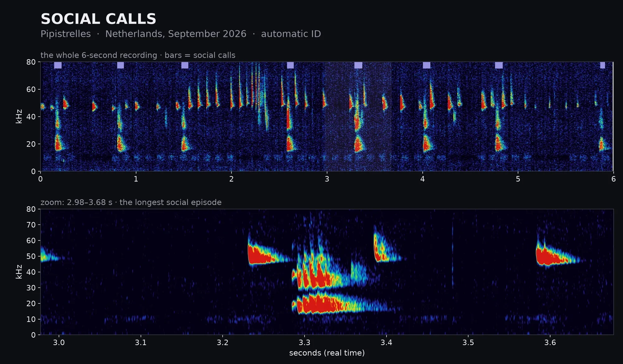This screenshot has height=364, width=623.
Task: Click the "5" tick on the overview time axis
Action: pos(518,179)
